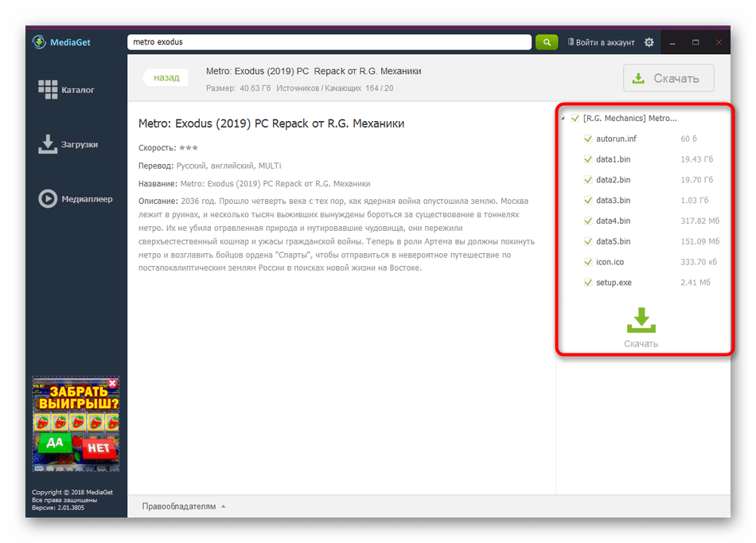The height and width of the screenshot is (543, 756).
Task: Click the 317.82 Мб size value
Action: pos(699,221)
